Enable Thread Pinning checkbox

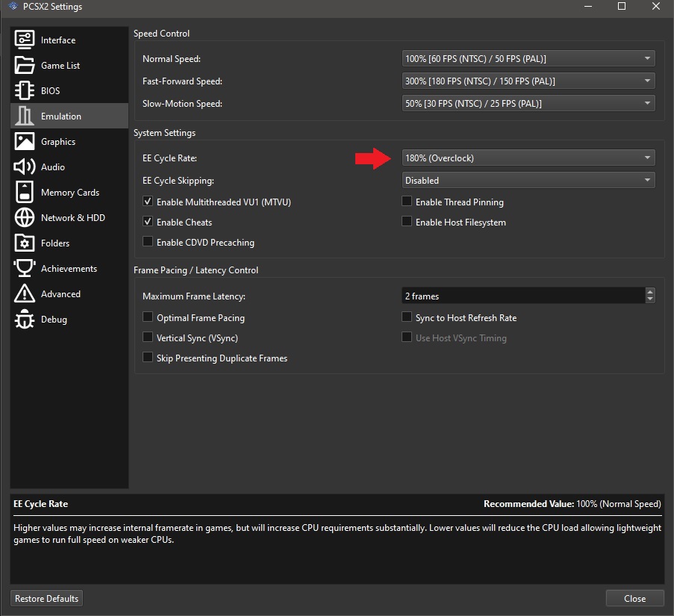pyautogui.click(x=407, y=201)
